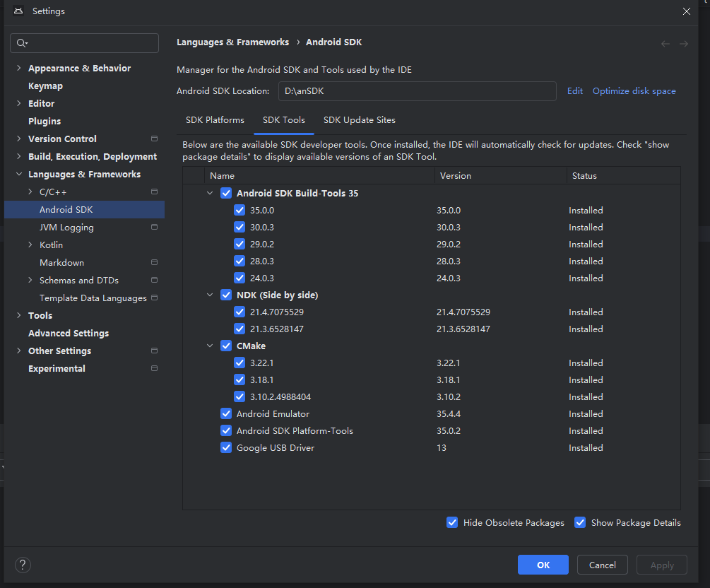Click the Cancel button
Image resolution: width=710 pixels, height=588 pixels.
(602, 565)
